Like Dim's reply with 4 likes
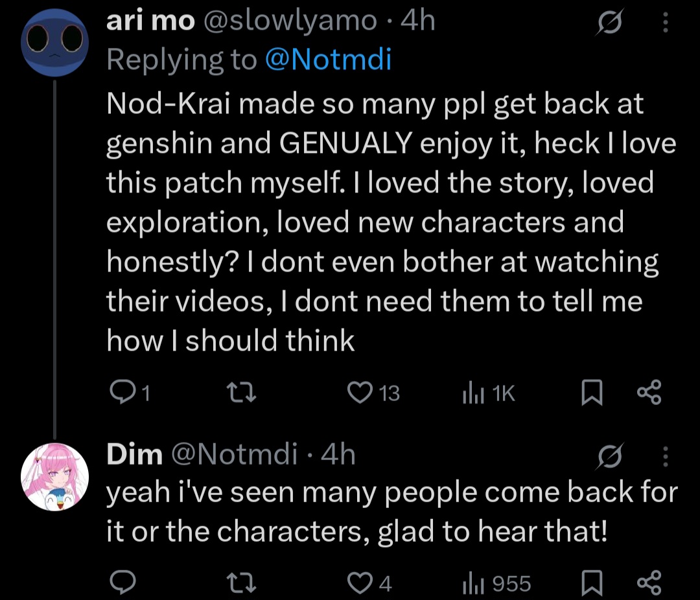700x600 pixels. click(x=369, y=583)
